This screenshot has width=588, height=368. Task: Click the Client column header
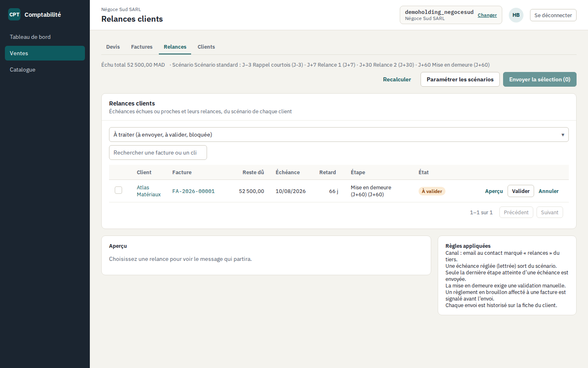[144, 172]
